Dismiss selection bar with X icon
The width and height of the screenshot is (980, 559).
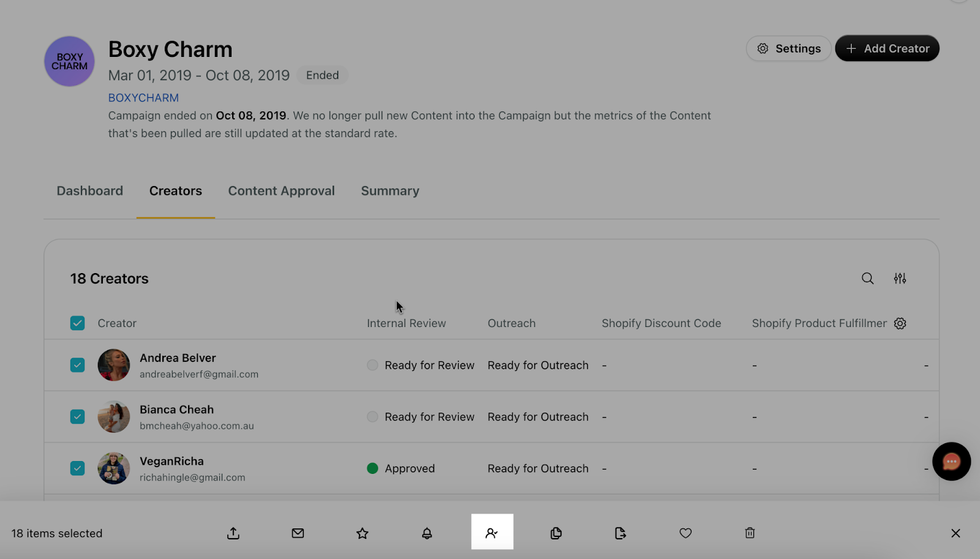pos(956,533)
